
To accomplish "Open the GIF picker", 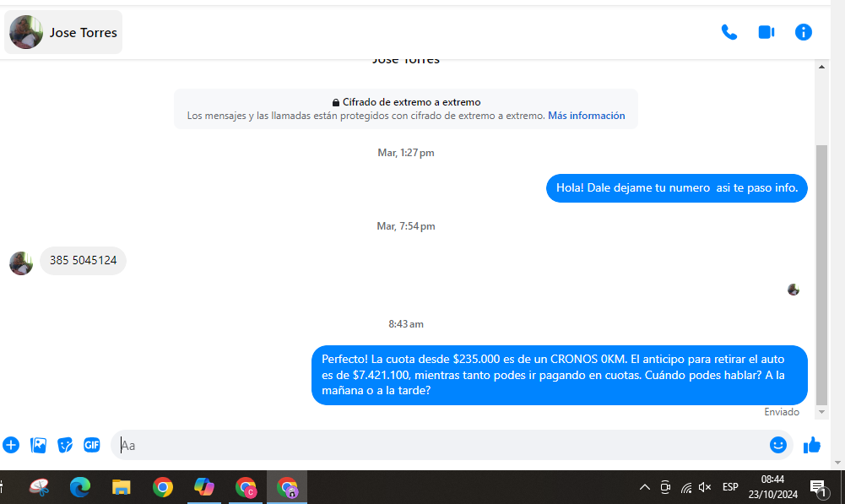I will (x=92, y=445).
